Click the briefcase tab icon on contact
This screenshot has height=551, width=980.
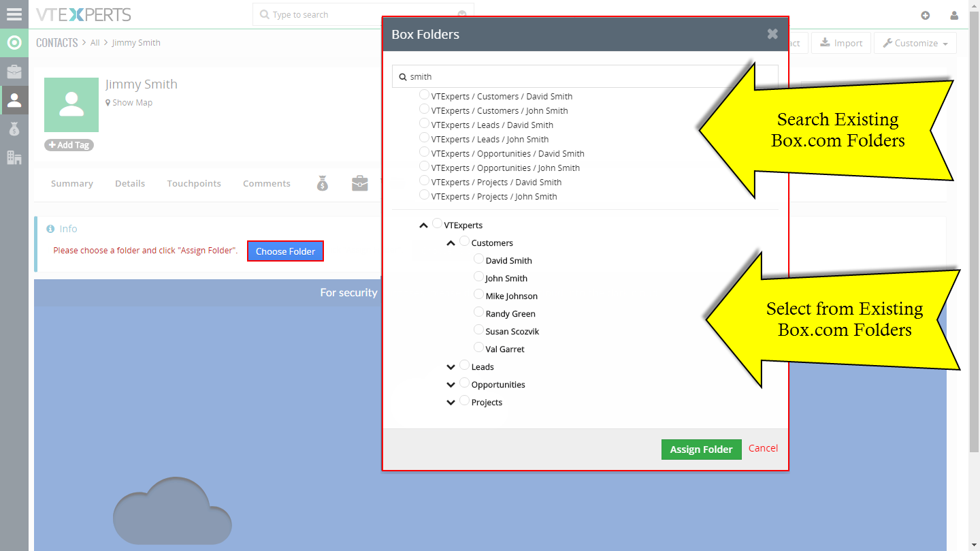pos(360,183)
